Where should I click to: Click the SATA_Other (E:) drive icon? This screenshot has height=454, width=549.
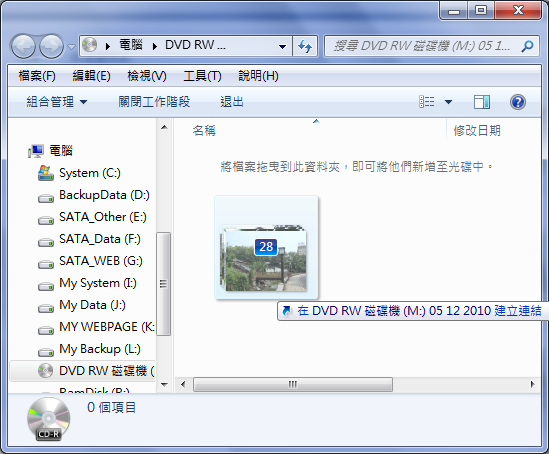point(46,221)
